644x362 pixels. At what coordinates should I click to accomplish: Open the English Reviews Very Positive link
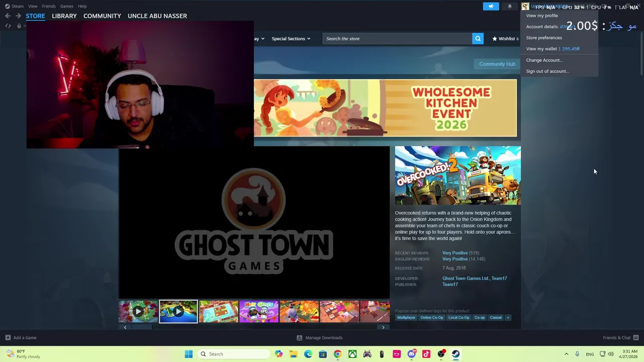click(x=455, y=259)
